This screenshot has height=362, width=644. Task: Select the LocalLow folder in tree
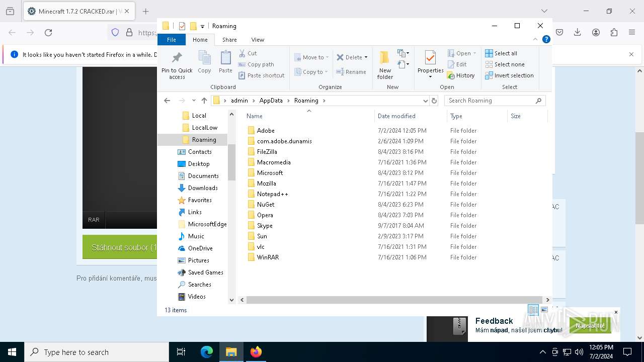(204, 128)
